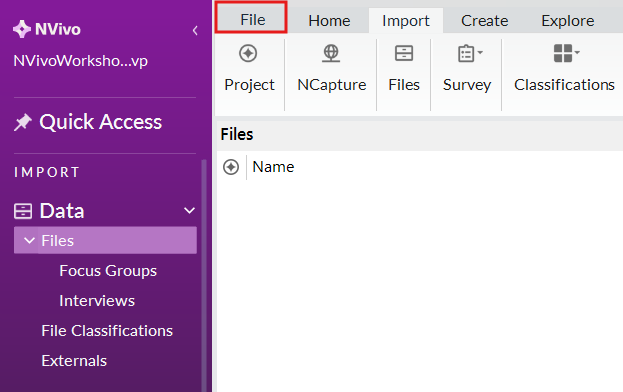
Task: Select Externals in the sidebar
Action: point(74,361)
